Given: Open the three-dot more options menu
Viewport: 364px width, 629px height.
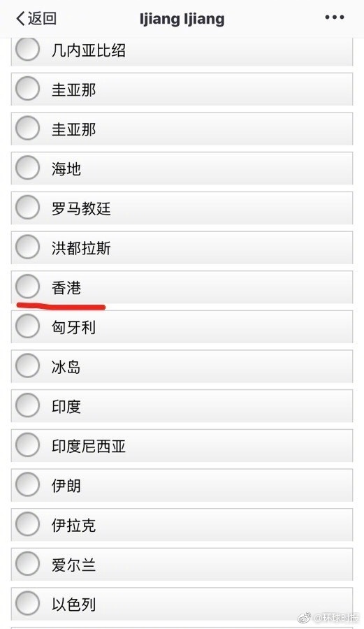Looking at the screenshot, I should pos(335,17).
